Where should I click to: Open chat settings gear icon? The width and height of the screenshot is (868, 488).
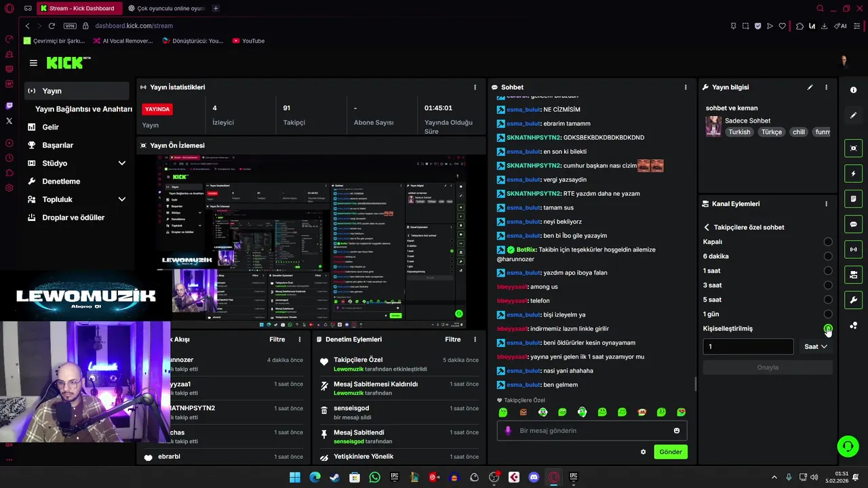point(643,452)
